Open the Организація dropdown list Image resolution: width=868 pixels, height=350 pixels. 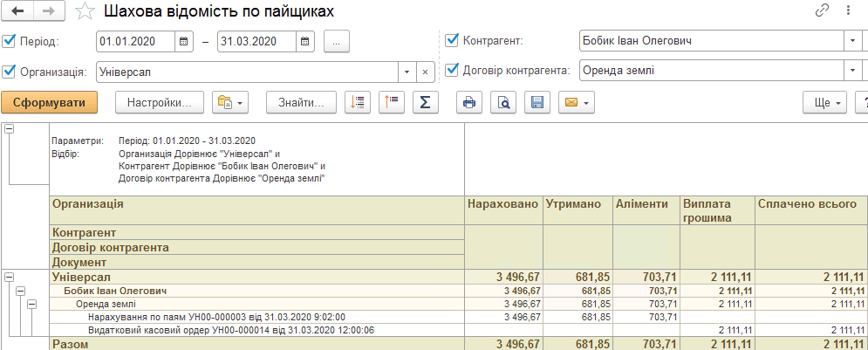407,72
